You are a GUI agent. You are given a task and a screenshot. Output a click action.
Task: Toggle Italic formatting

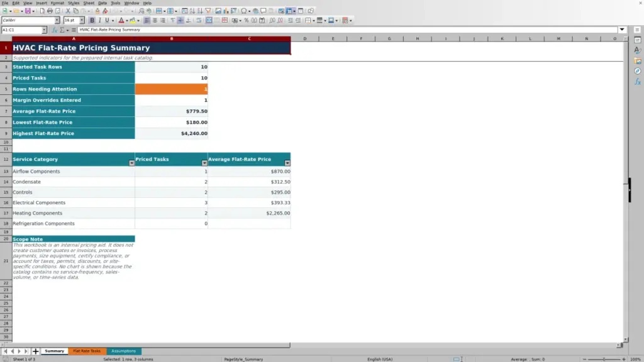100,20
